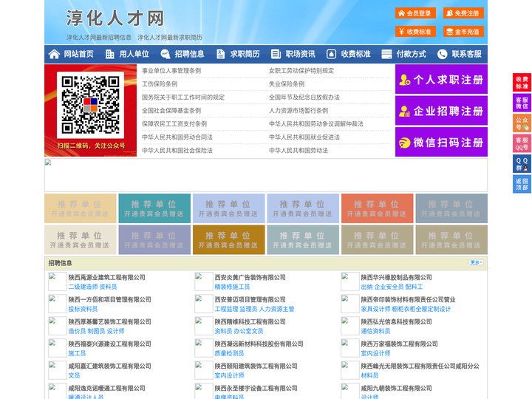Click 更多 in the 招聘信息 header
532x399 pixels.
tap(476, 262)
